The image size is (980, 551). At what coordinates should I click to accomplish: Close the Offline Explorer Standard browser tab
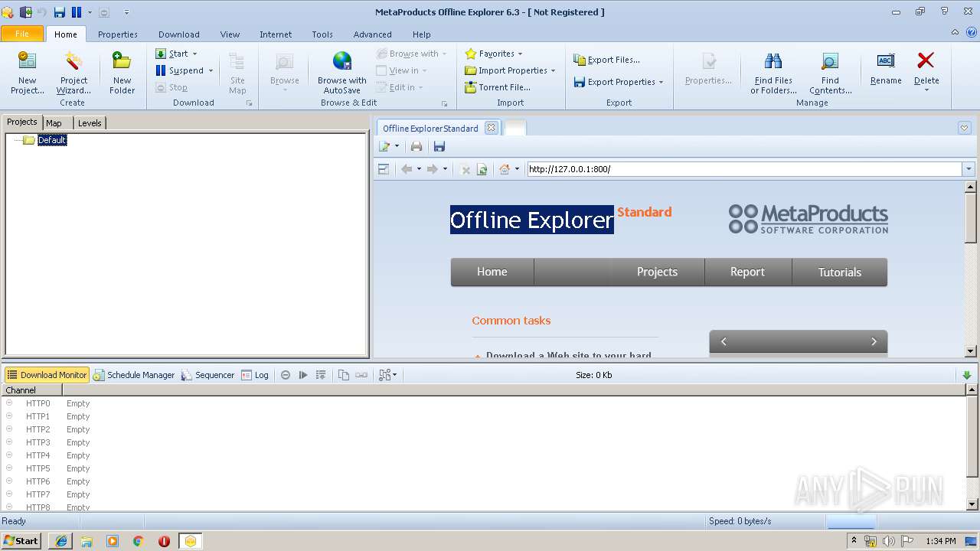pyautogui.click(x=491, y=128)
